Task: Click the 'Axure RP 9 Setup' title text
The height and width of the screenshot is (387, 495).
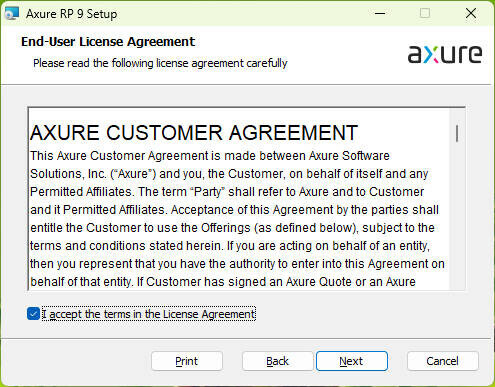Action: (72, 14)
